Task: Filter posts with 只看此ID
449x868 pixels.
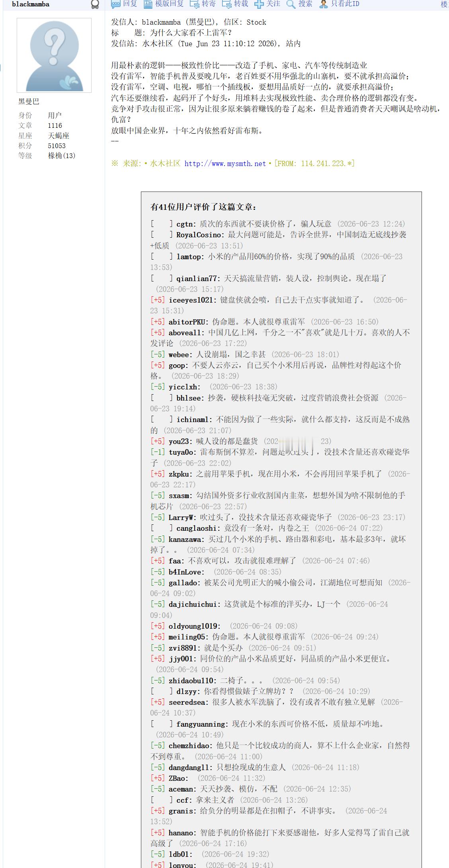Action: 340,4
